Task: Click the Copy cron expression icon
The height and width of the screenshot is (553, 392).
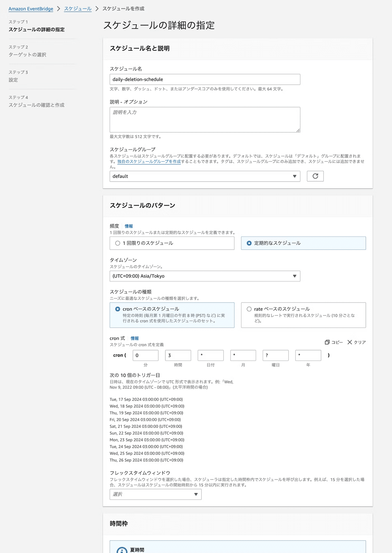Action: [x=327, y=342]
